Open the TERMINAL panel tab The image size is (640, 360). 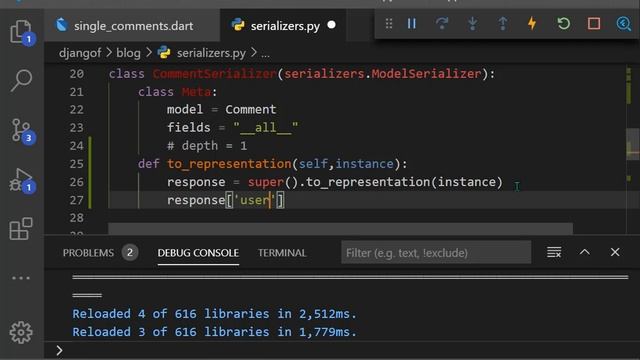point(282,253)
